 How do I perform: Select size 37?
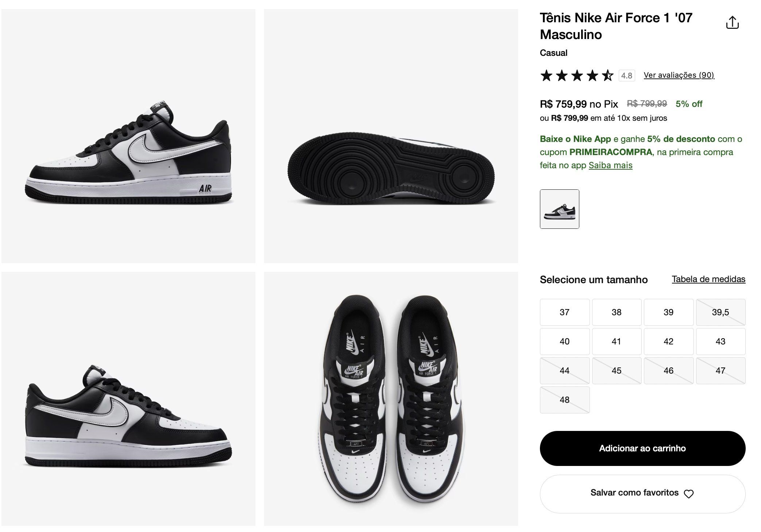[565, 312]
